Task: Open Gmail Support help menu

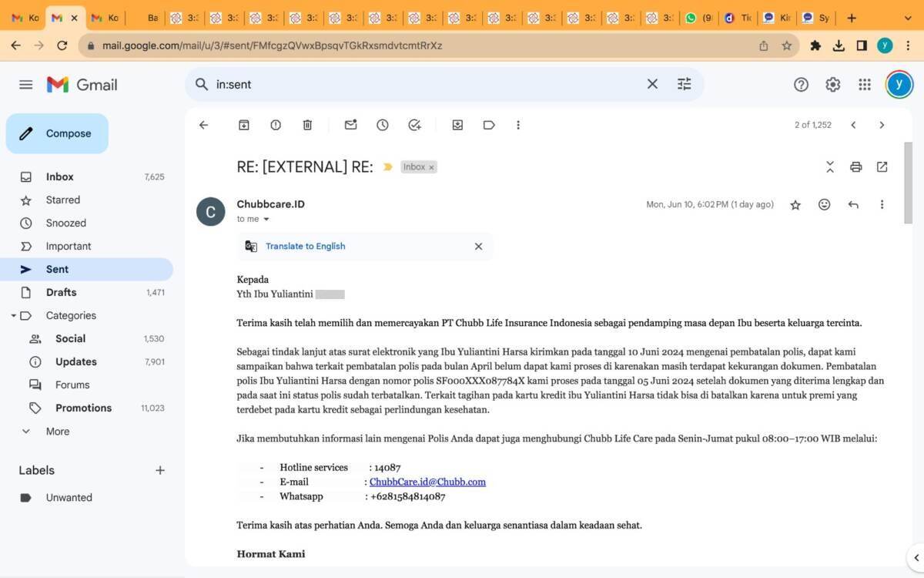Action: point(801,85)
